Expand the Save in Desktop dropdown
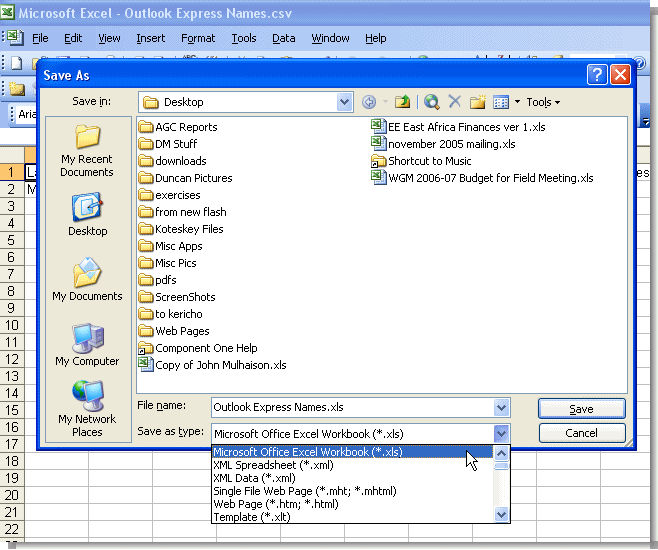 pyautogui.click(x=344, y=102)
